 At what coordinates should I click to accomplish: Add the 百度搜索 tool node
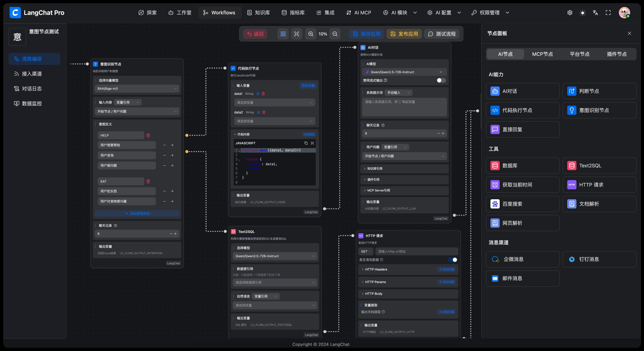(x=523, y=204)
